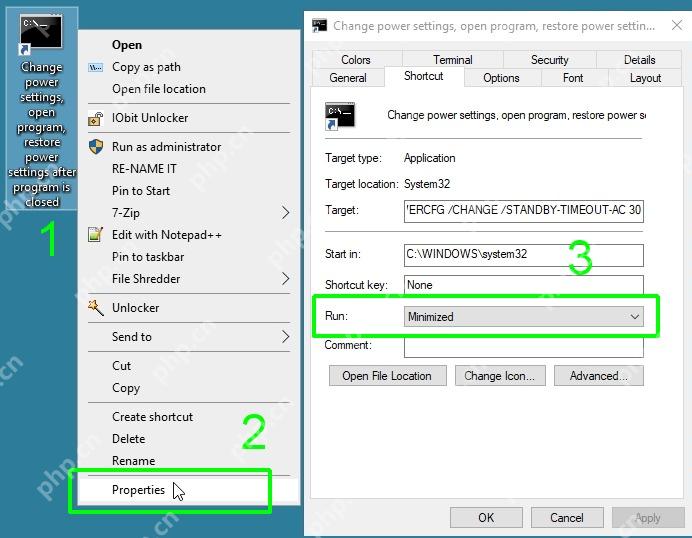Click the Advanced... button
Viewport: 692px width, 538px height.
pos(598,376)
